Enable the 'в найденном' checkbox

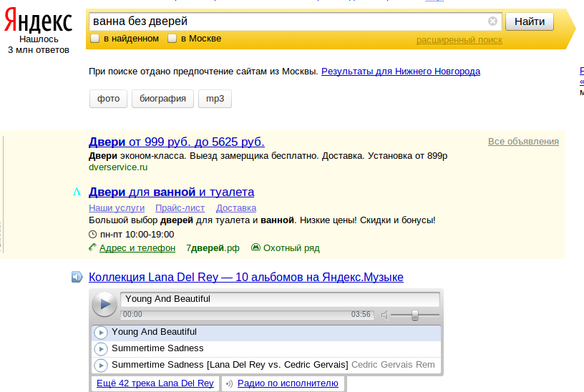pos(94,39)
